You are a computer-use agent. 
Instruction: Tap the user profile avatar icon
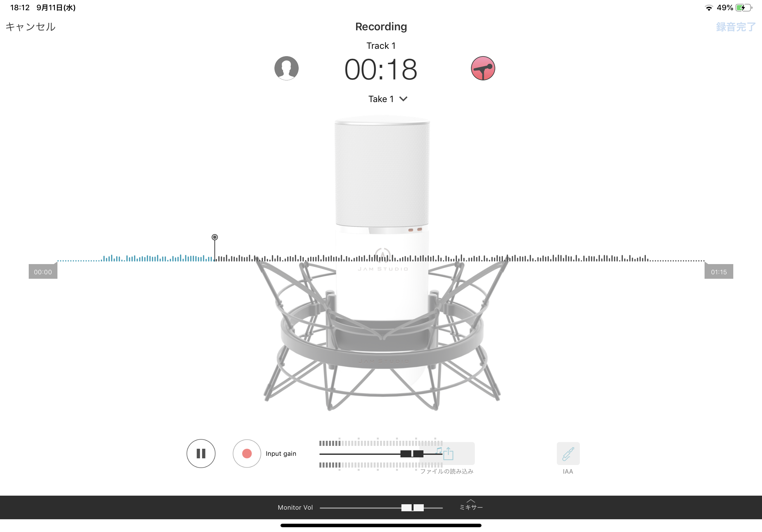pyautogui.click(x=287, y=68)
